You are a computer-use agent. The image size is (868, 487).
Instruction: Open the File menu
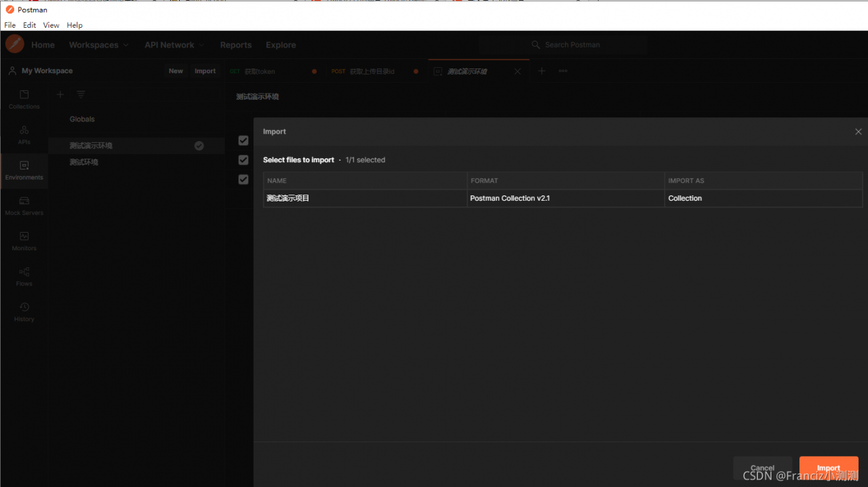[x=10, y=25]
